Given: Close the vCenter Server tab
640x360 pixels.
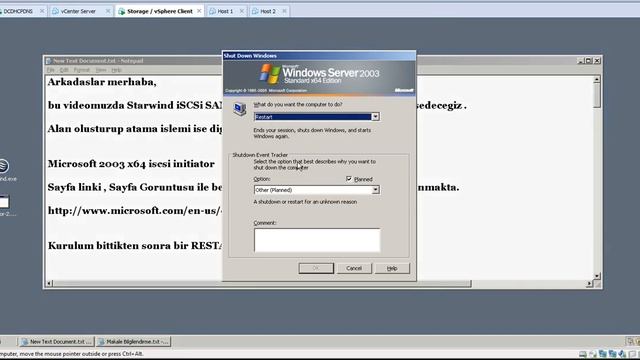Looking at the screenshot, I should coord(108,11).
